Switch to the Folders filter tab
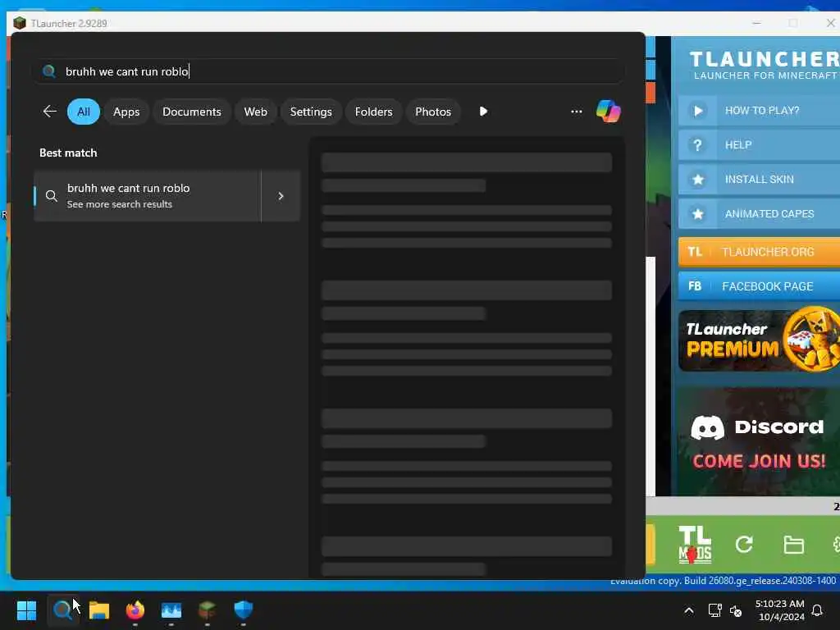The height and width of the screenshot is (630, 840). pyautogui.click(x=373, y=112)
